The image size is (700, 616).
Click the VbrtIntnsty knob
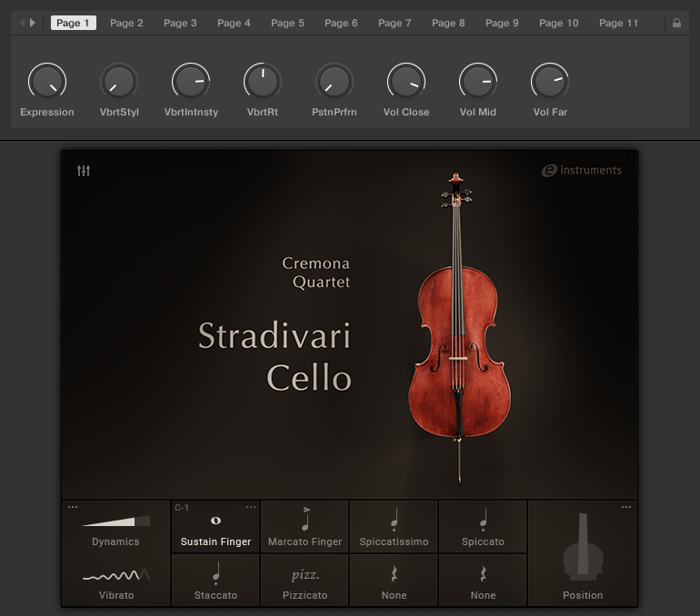pos(191,81)
